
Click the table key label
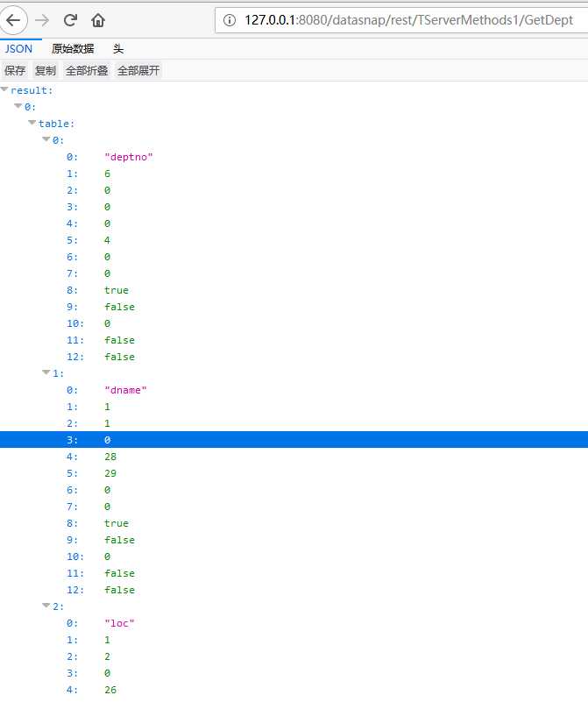56,124
